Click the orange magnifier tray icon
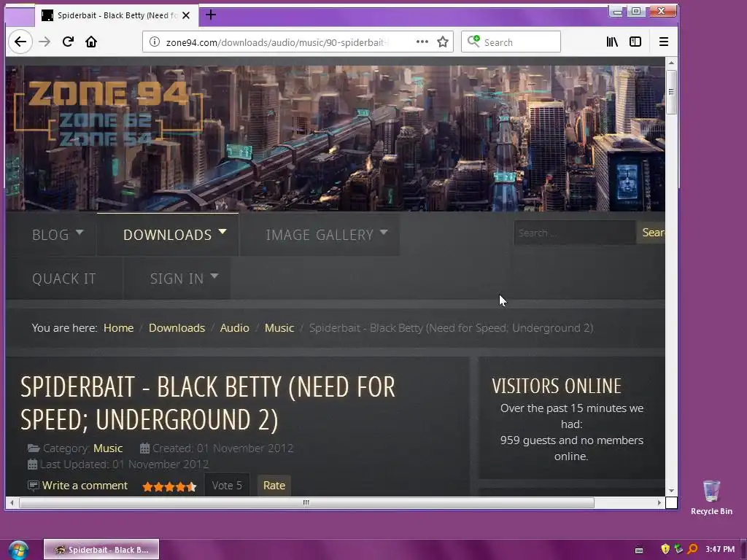The height and width of the screenshot is (560, 747). 692,549
